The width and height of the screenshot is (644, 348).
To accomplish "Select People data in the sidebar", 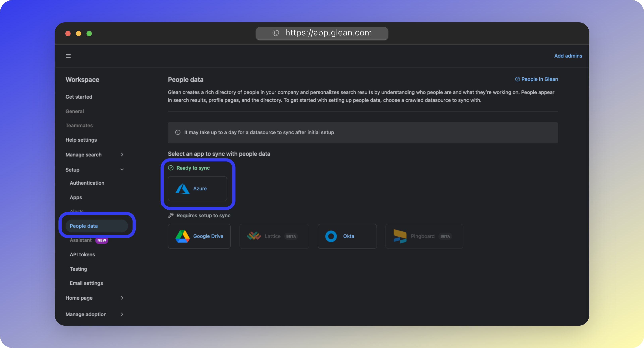I will 84,226.
